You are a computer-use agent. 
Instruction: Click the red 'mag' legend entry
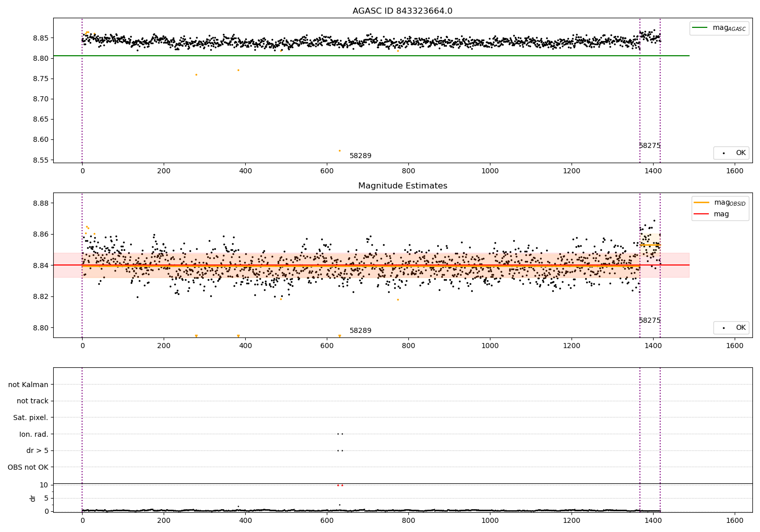(x=712, y=214)
